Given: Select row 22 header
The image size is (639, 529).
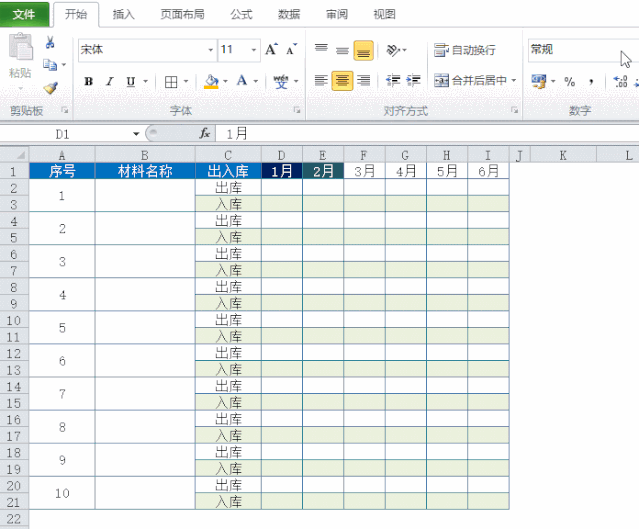Looking at the screenshot, I should coord(14,519).
